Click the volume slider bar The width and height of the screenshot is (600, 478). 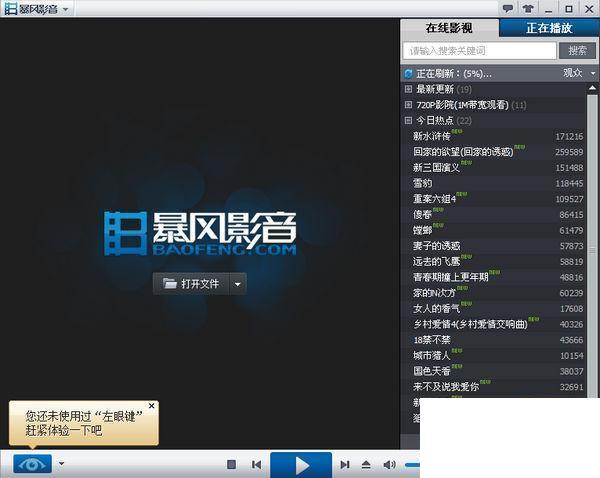click(412, 465)
